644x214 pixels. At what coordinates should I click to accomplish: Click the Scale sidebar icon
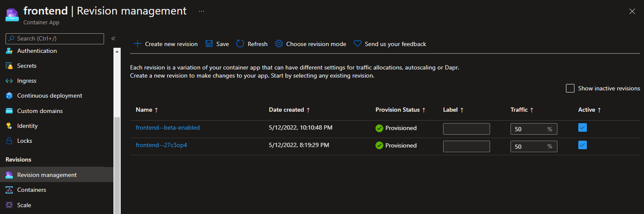click(x=9, y=205)
